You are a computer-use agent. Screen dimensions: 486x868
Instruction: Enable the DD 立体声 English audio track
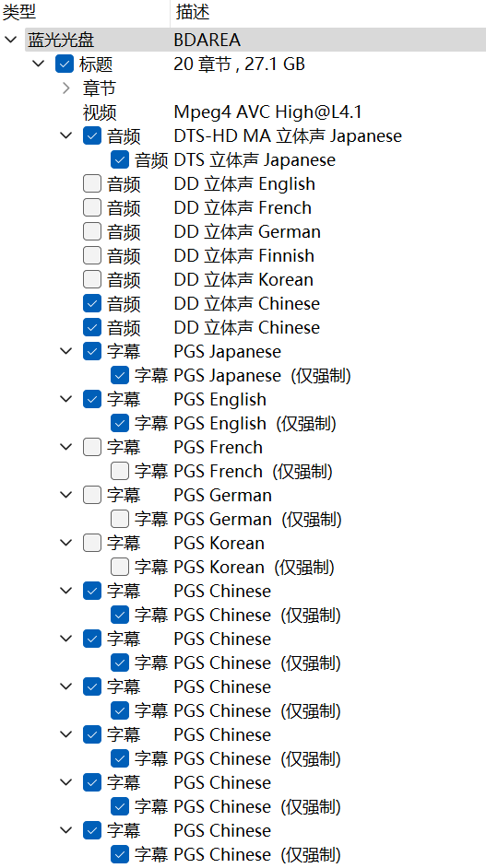[92, 183]
